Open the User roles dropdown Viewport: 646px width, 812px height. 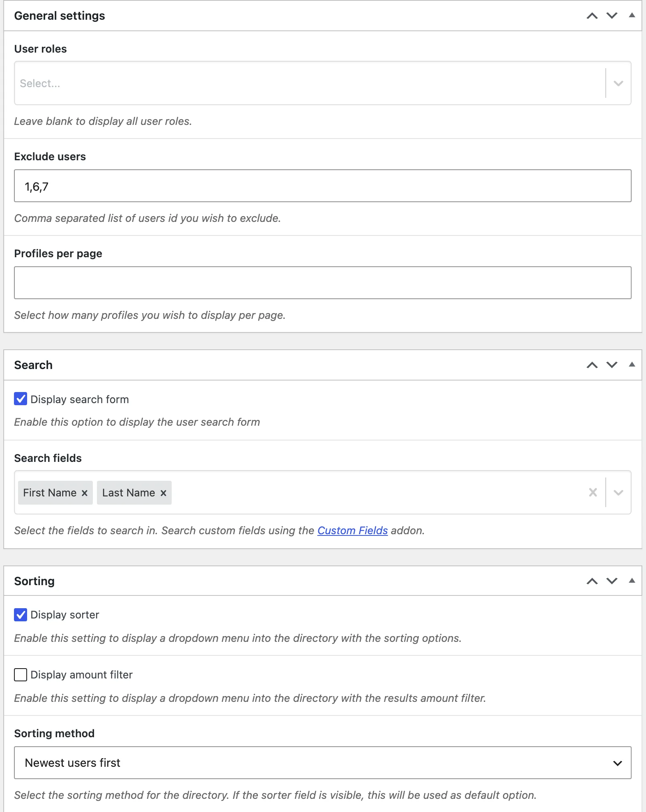(323, 83)
